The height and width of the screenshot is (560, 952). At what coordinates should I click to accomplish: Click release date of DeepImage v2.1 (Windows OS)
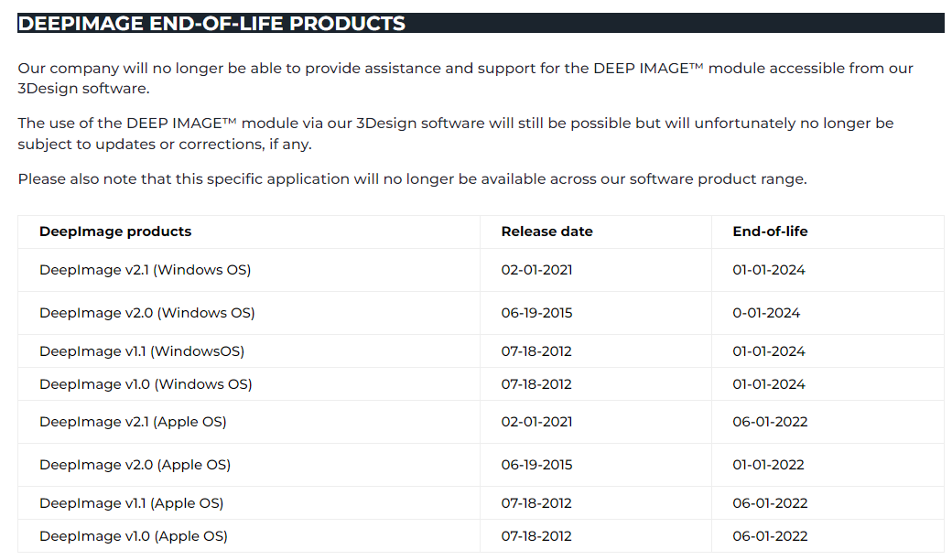coord(536,270)
